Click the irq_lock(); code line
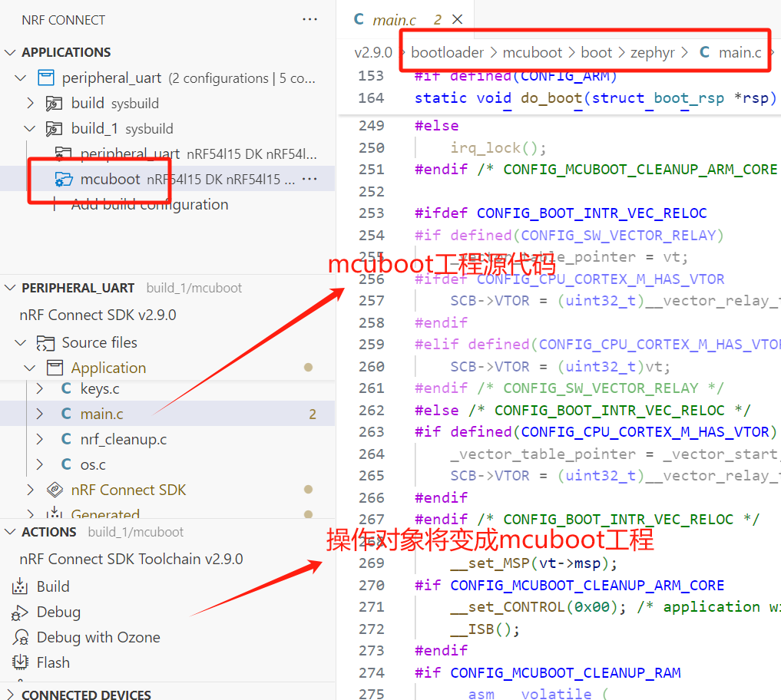Image resolution: width=781 pixels, height=700 pixels. (498, 148)
